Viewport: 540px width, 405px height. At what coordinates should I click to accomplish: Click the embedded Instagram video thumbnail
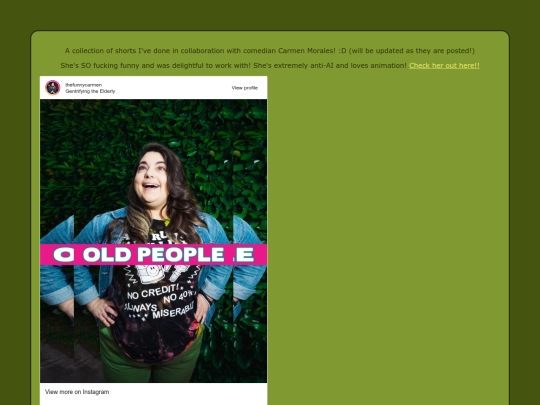[x=153, y=241]
